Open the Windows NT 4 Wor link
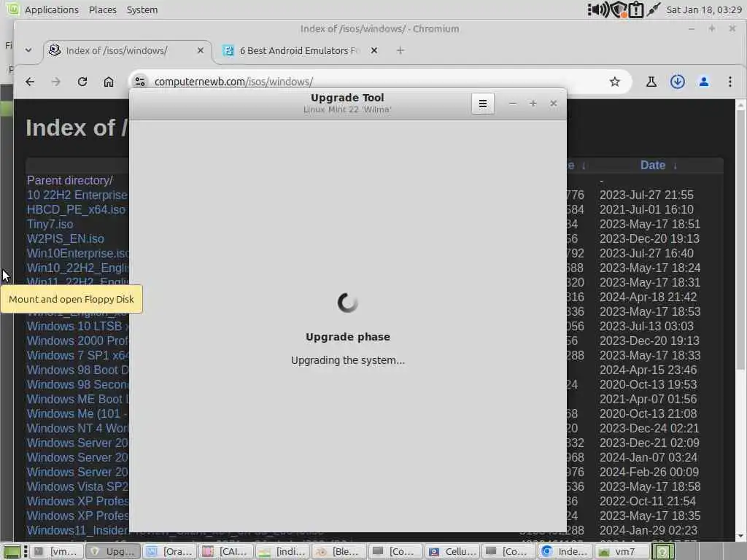Screen dimensions: 747x560 pos(77,429)
